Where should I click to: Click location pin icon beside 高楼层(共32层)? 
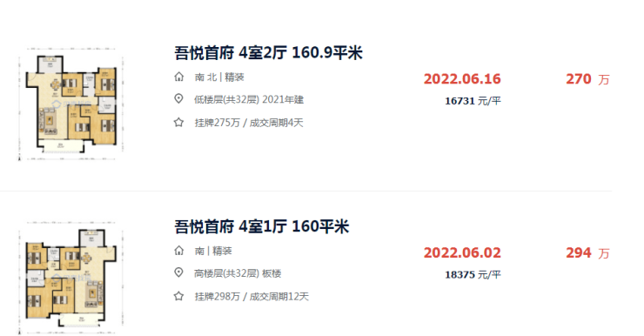tap(178, 272)
